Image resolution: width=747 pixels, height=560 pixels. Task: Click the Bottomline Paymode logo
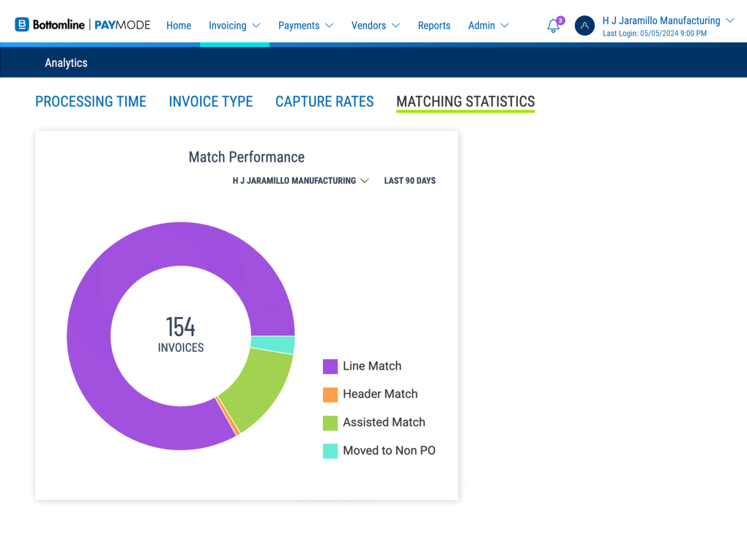(x=83, y=25)
